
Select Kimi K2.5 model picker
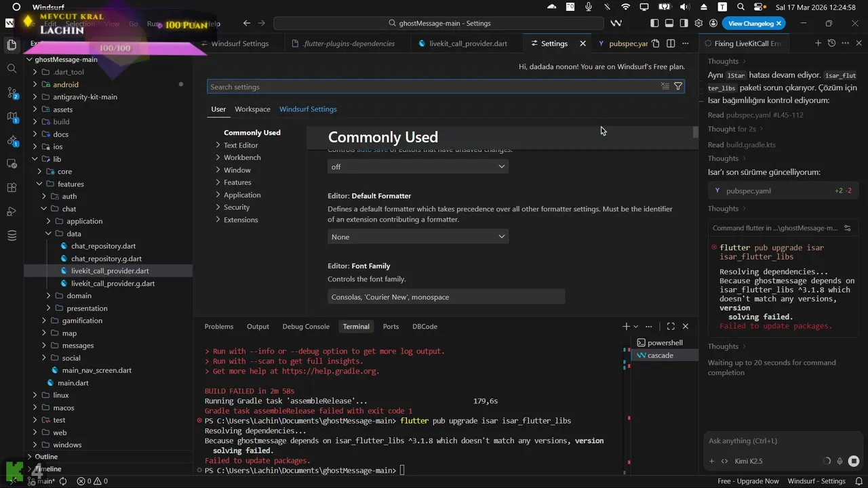[749, 461]
